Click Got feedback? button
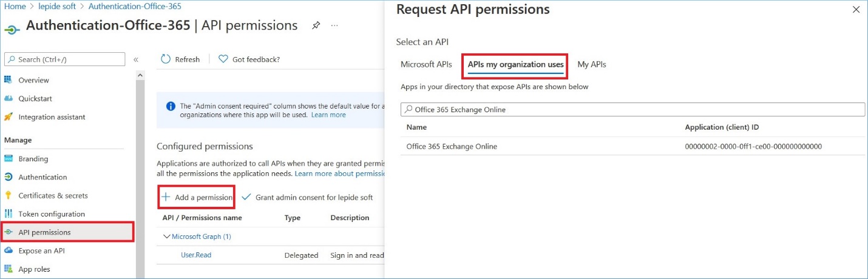This screenshot has height=279, width=868. click(x=249, y=59)
